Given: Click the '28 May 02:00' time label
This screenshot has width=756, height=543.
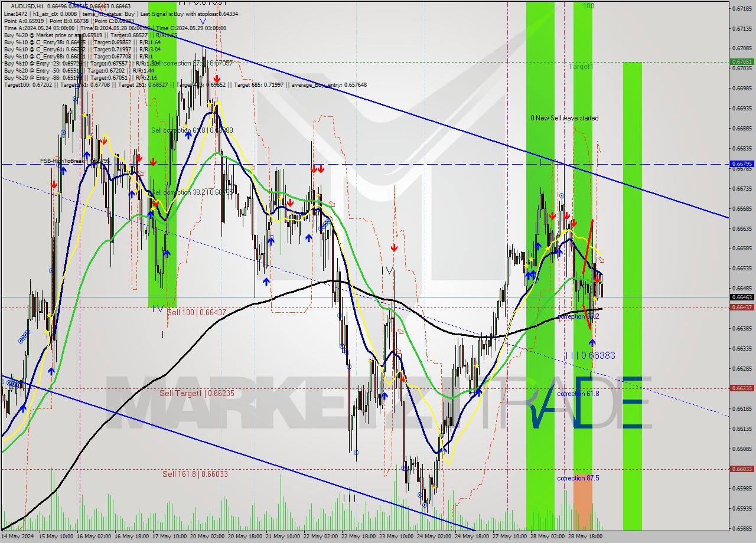Looking at the screenshot, I should [x=547, y=537].
